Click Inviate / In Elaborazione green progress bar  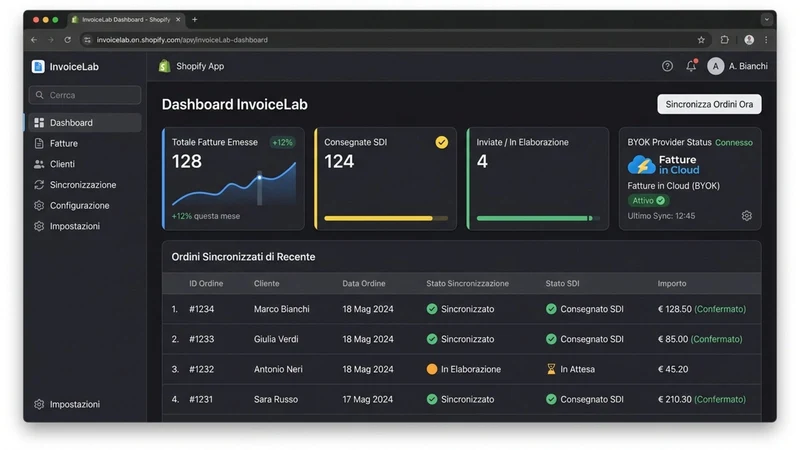538,218
